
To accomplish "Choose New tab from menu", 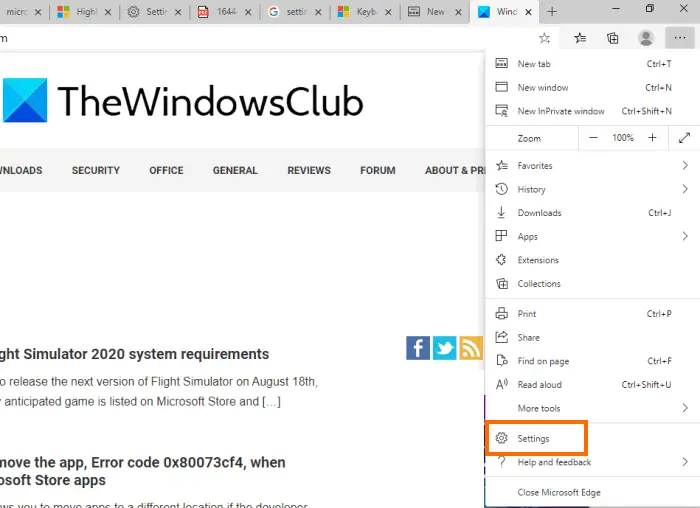I will click(x=592, y=64).
